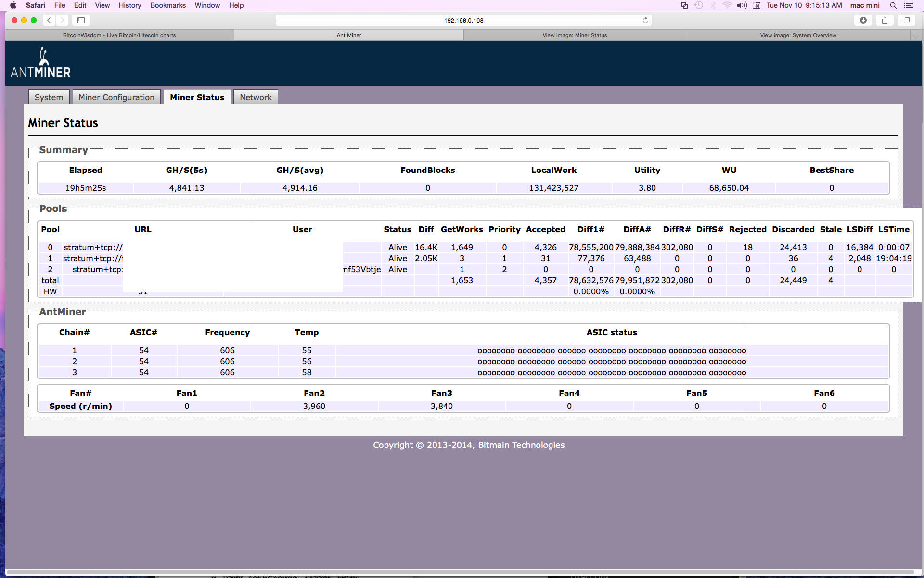Image resolution: width=924 pixels, height=578 pixels.
Task: Click the Wi-Fi icon in menu bar
Action: click(727, 5)
